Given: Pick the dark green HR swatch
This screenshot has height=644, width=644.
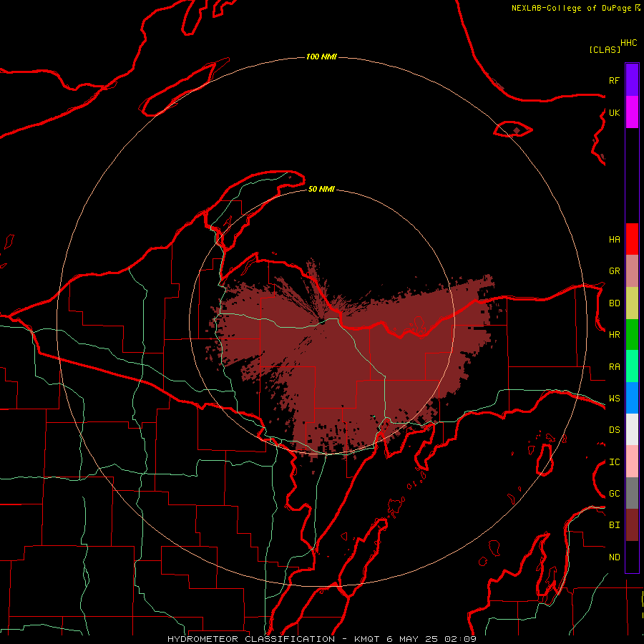Looking at the screenshot, I should point(632,335).
